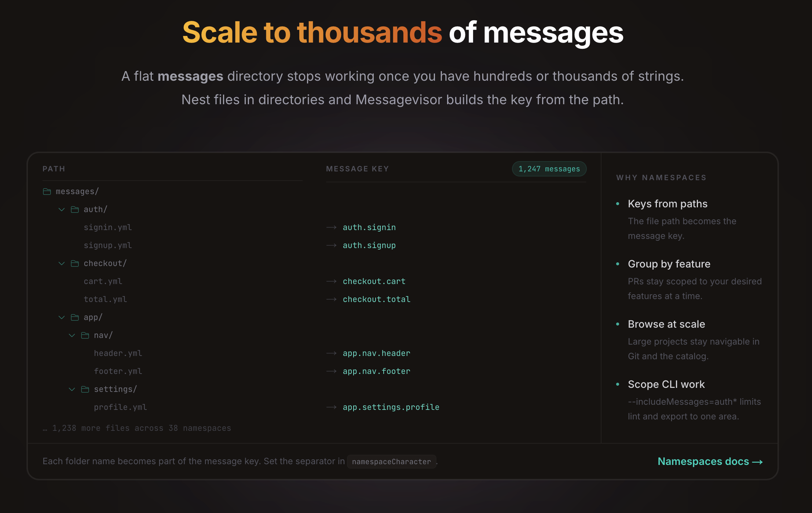The height and width of the screenshot is (513, 812).
Task: Click the nav/ folder label
Action: click(x=103, y=335)
